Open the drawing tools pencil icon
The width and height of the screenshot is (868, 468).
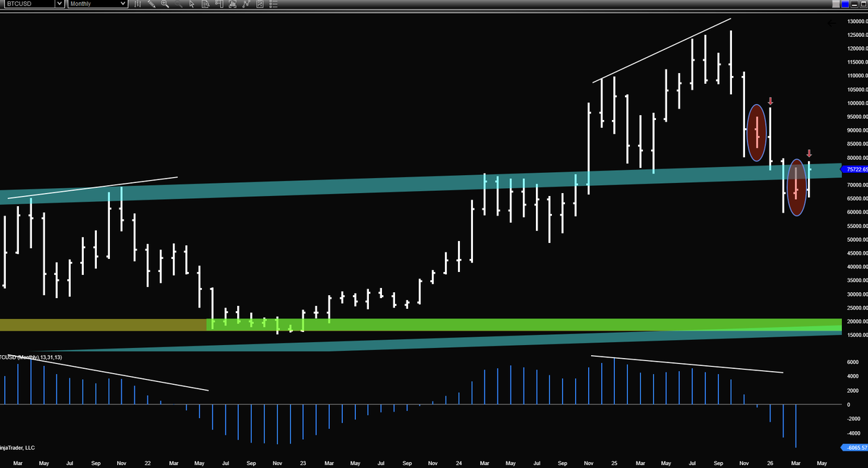[x=151, y=4]
